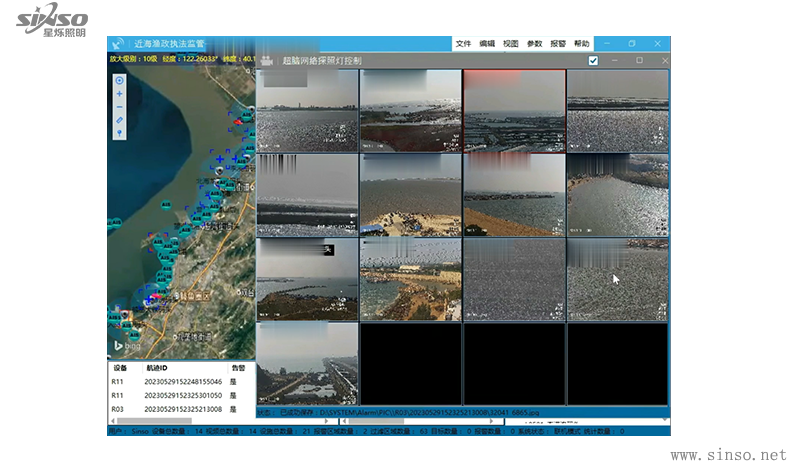Maximize the searchlight control window
The width and height of the screenshot is (800, 472).
639,61
